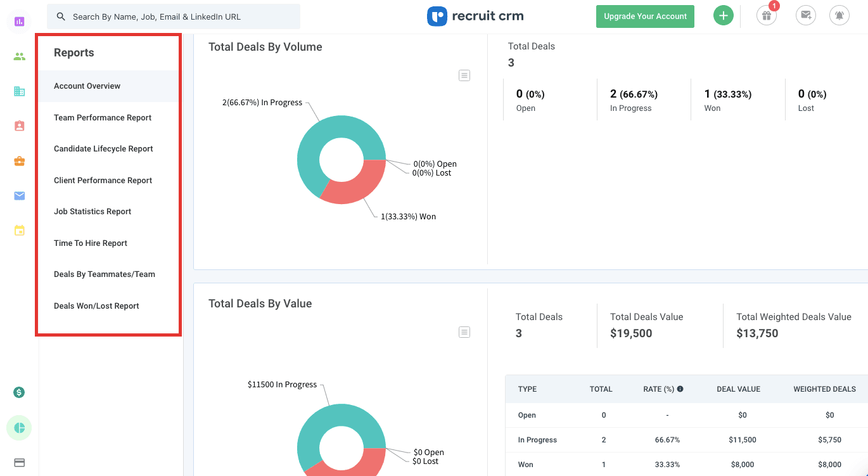The image size is (868, 476).
Task: Open the Email inbox from the sidebar
Action: pos(19,196)
